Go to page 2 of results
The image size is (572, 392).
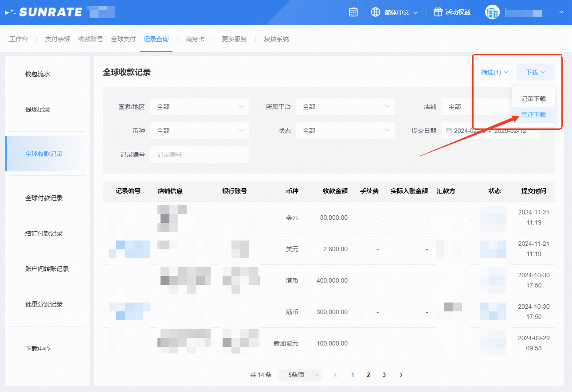(x=368, y=375)
